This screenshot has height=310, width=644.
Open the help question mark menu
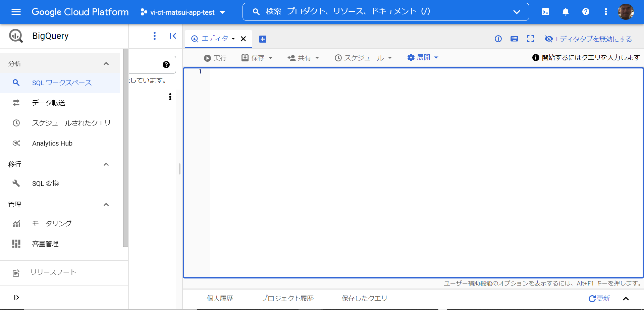pyautogui.click(x=586, y=12)
